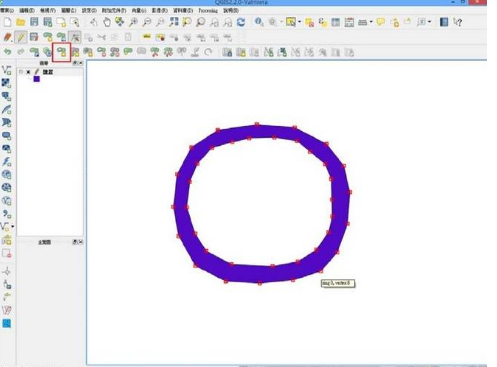Click the Add Vector Layer icon in sidebar
This screenshot has width=497, height=367.
pos(6,70)
